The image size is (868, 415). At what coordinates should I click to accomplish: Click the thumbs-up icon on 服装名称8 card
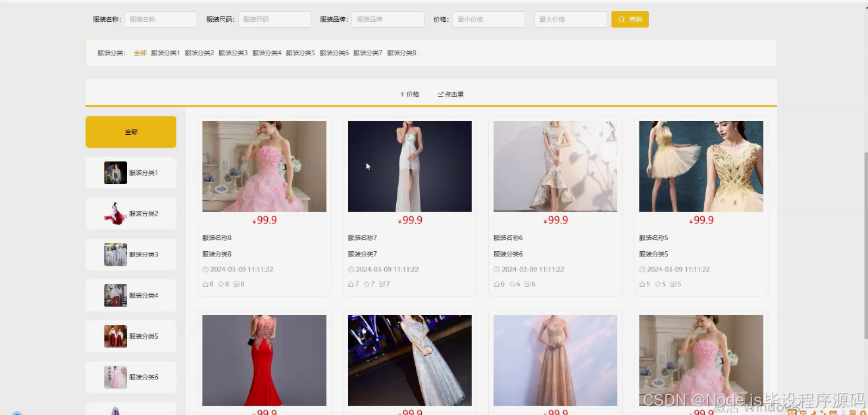205,284
